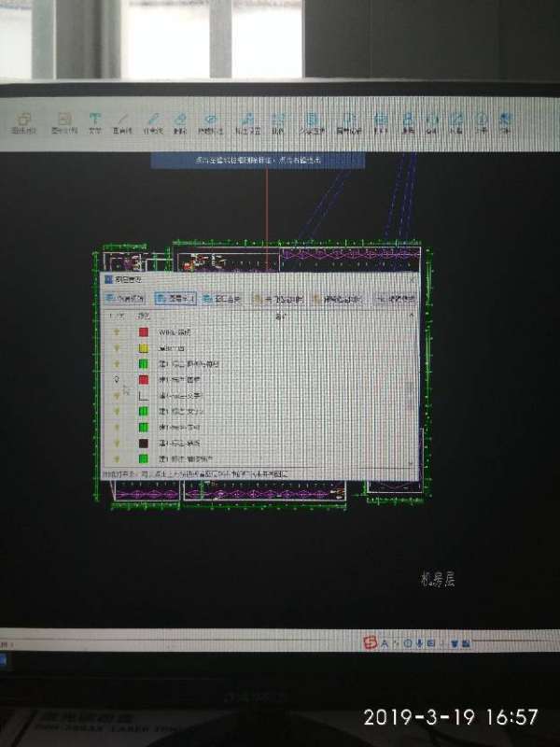560x747 pixels.
Task: Click the last icon in the top toolbar
Action: coord(505,122)
